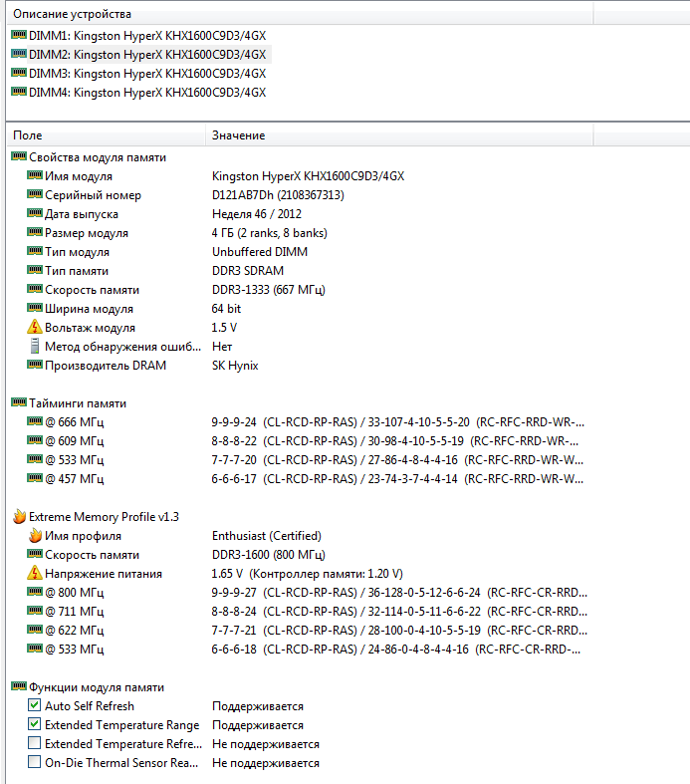Screen dimensions: 690x784
Task: Select DIMM2 Kingston HyperX memory icon
Action: tap(19, 54)
